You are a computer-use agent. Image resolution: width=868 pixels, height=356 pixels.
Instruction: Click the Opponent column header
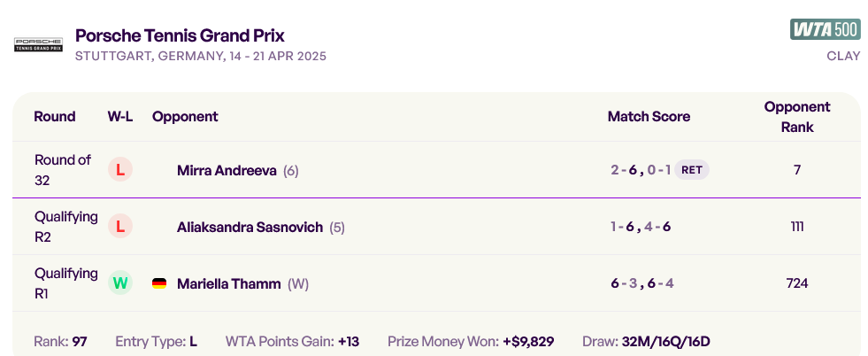185,117
